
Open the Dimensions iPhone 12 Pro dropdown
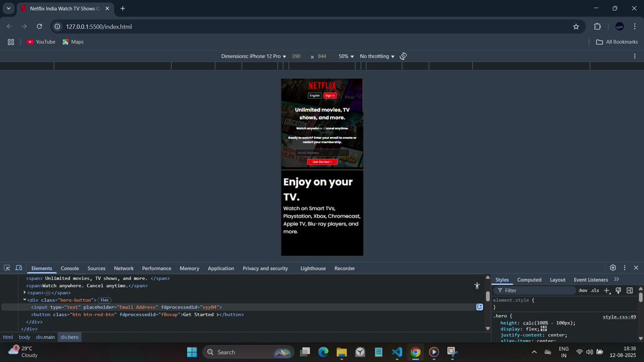pos(254,56)
